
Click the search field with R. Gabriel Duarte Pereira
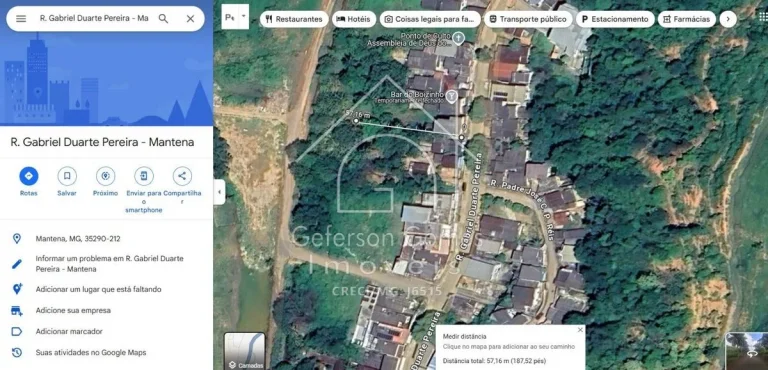[x=94, y=19]
